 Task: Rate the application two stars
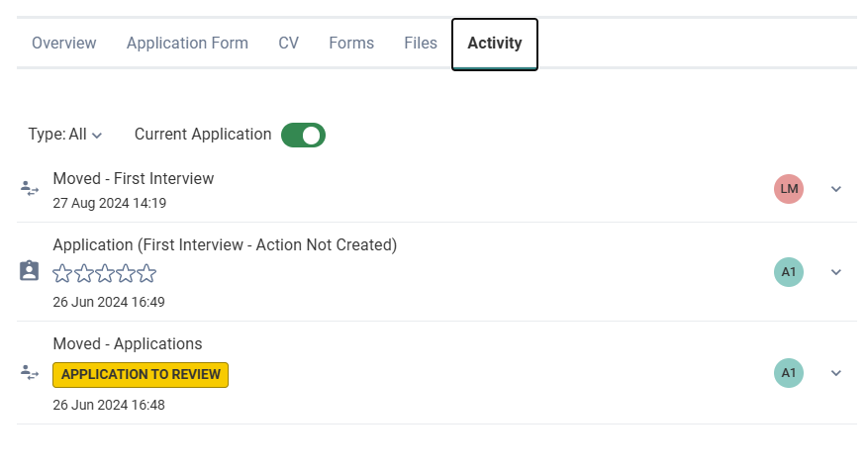point(83,273)
